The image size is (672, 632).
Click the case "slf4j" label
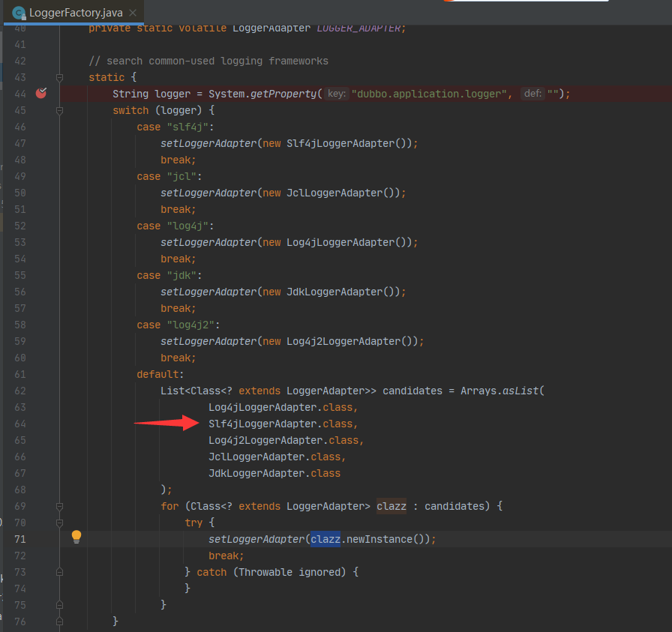click(175, 127)
